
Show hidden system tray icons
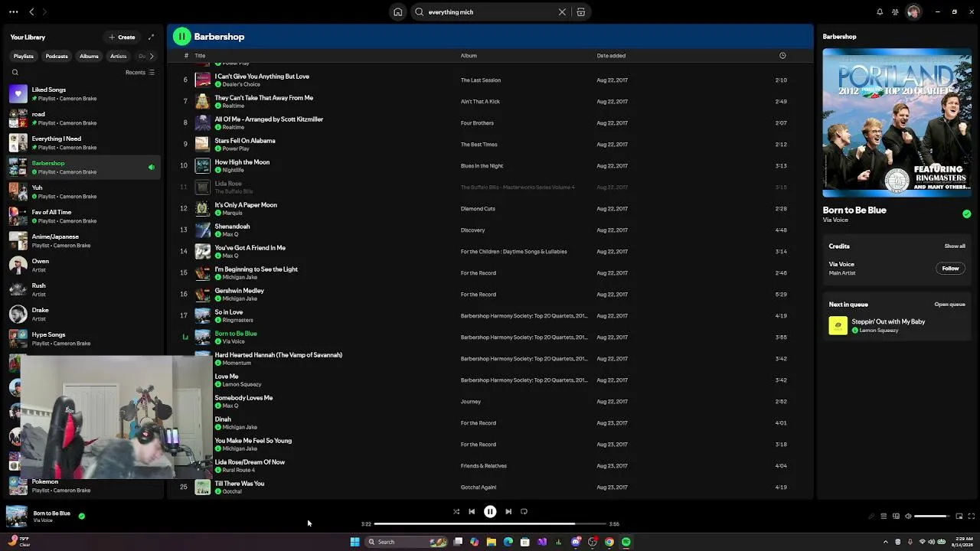coord(886,542)
